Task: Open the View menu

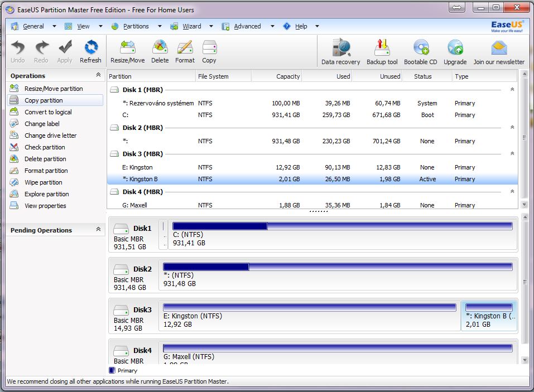Action: point(83,26)
